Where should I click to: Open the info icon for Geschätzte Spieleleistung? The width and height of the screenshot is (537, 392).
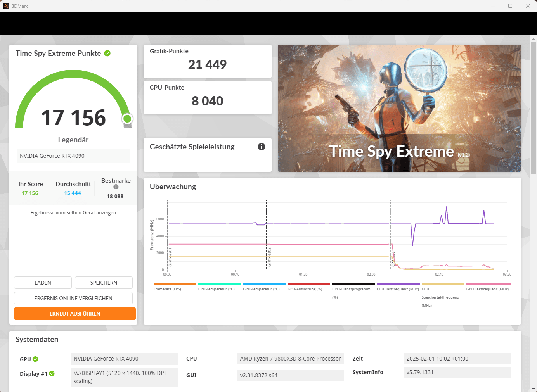click(x=262, y=147)
